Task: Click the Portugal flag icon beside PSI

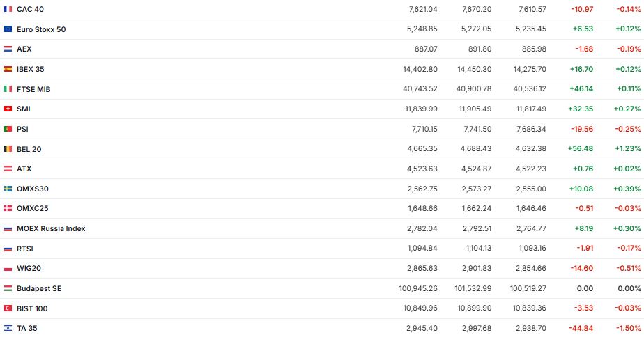Action: 8,129
